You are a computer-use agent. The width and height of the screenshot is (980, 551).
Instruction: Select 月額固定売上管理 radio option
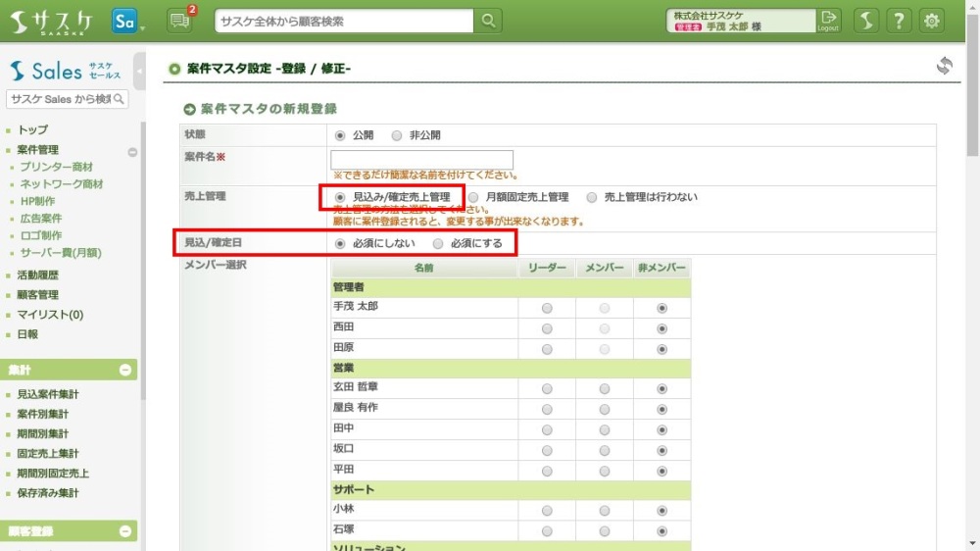click(x=473, y=197)
